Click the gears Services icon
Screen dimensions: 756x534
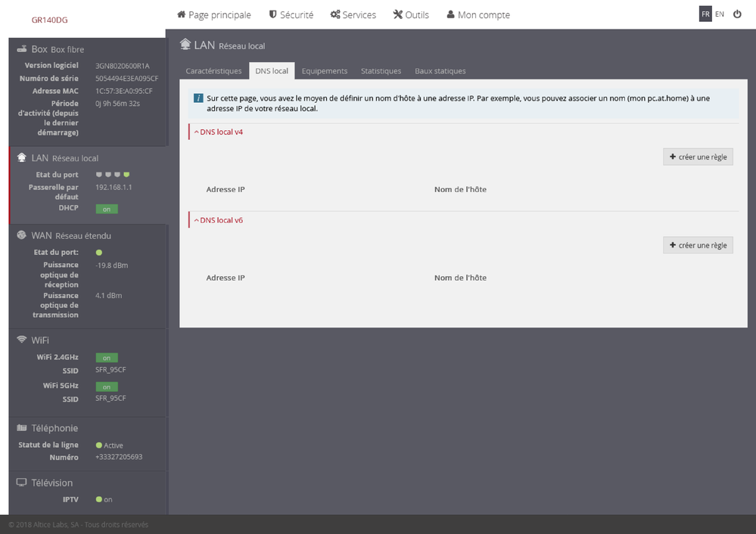click(335, 14)
